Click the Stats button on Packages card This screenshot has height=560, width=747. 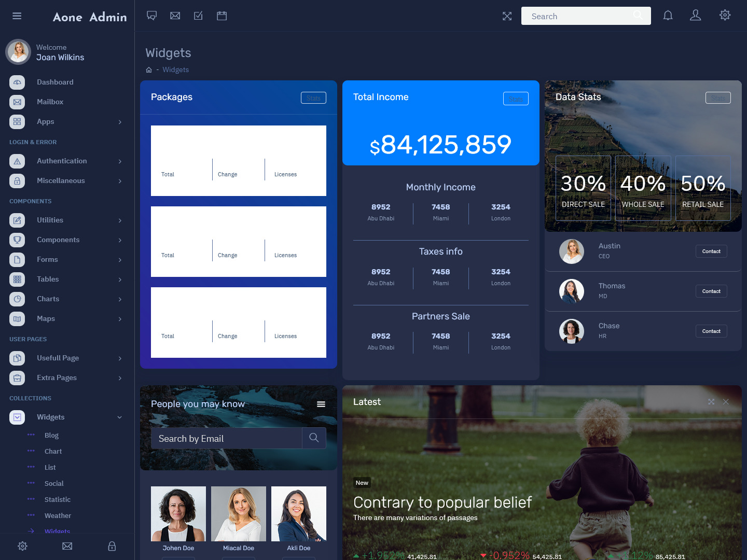click(x=313, y=98)
